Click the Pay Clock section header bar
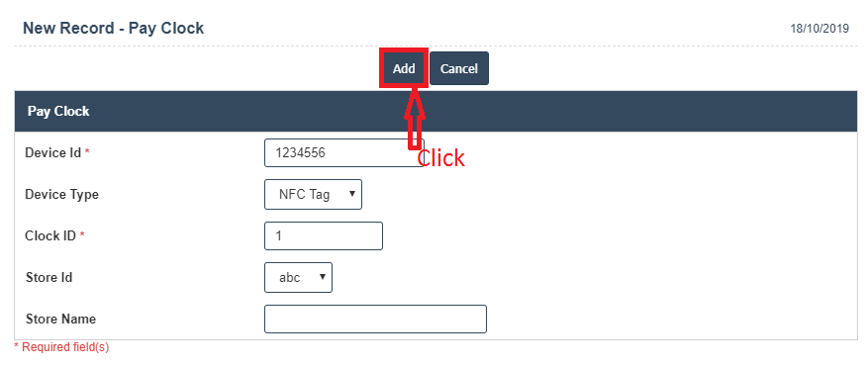 [x=435, y=111]
